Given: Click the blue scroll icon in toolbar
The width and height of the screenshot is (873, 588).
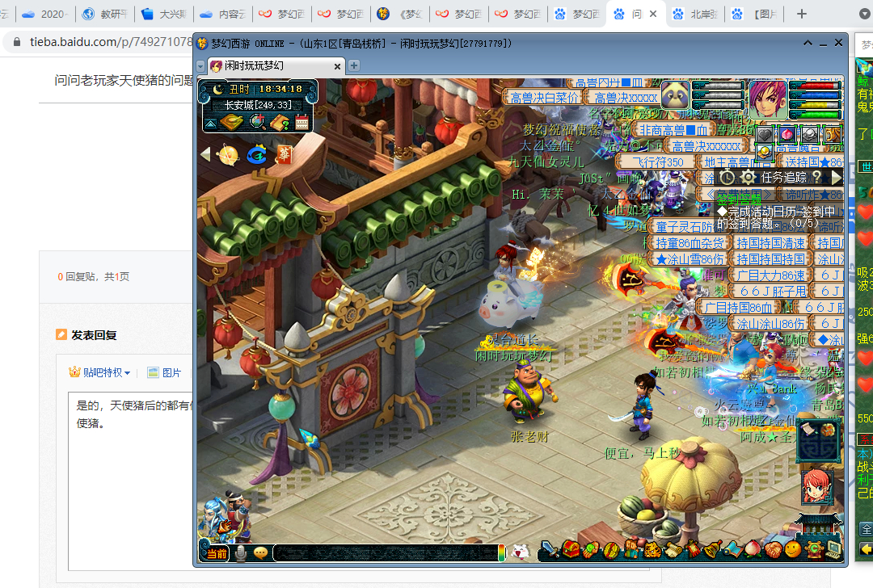Looking at the screenshot, I should tap(732, 549).
